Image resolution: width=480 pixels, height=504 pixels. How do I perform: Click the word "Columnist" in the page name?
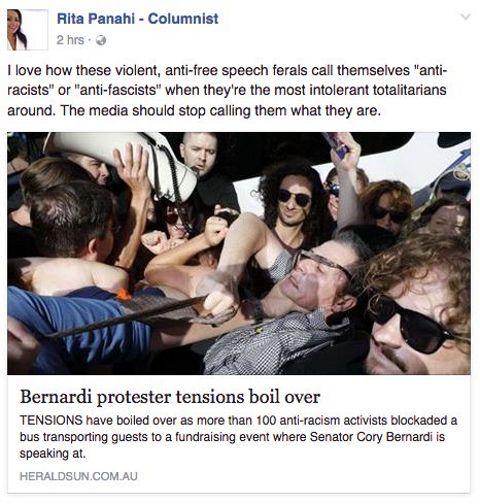(x=183, y=19)
